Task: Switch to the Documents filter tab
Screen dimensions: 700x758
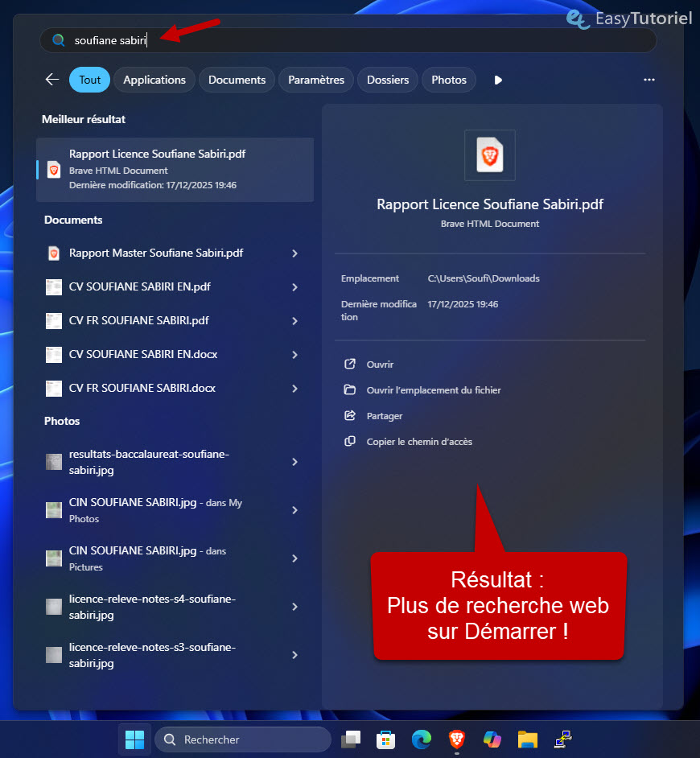Action: coord(237,80)
